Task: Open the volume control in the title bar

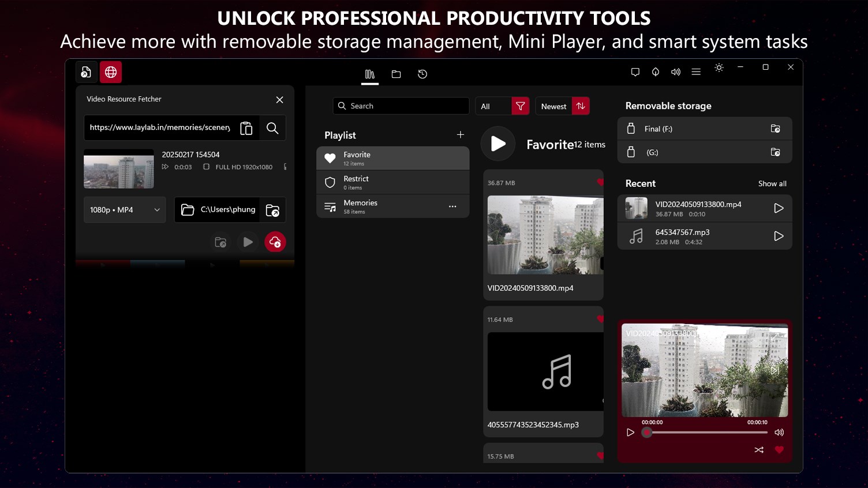Action: tap(676, 72)
